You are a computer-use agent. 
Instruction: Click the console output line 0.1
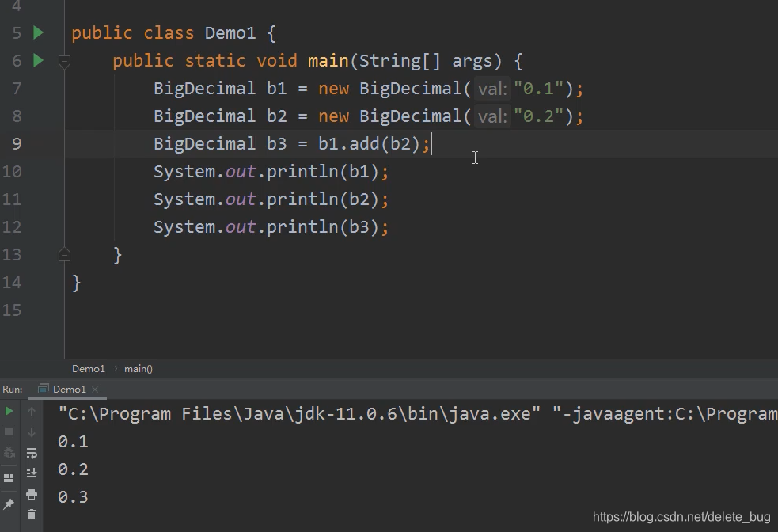[73, 442]
